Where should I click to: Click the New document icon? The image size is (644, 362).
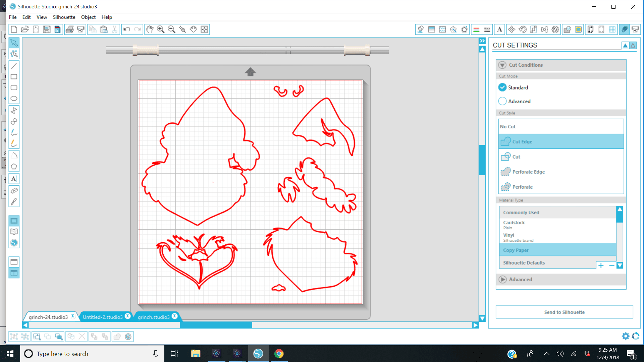coord(14,29)
